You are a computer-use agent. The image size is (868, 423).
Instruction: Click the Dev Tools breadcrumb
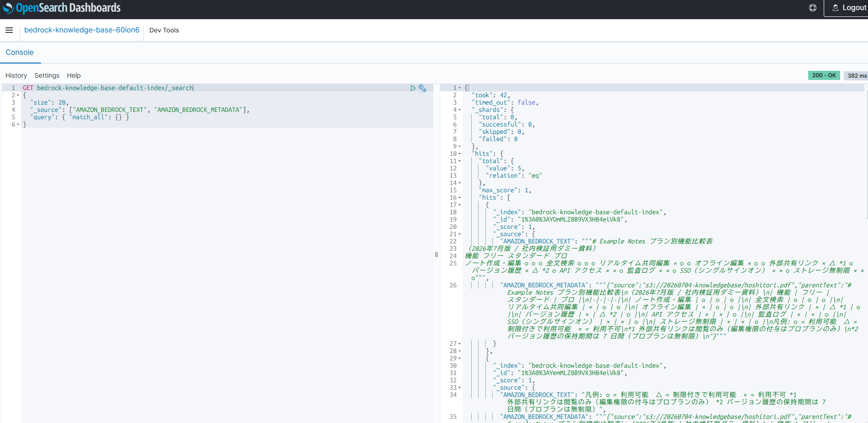pyautogui.click(x=164, y=31)
